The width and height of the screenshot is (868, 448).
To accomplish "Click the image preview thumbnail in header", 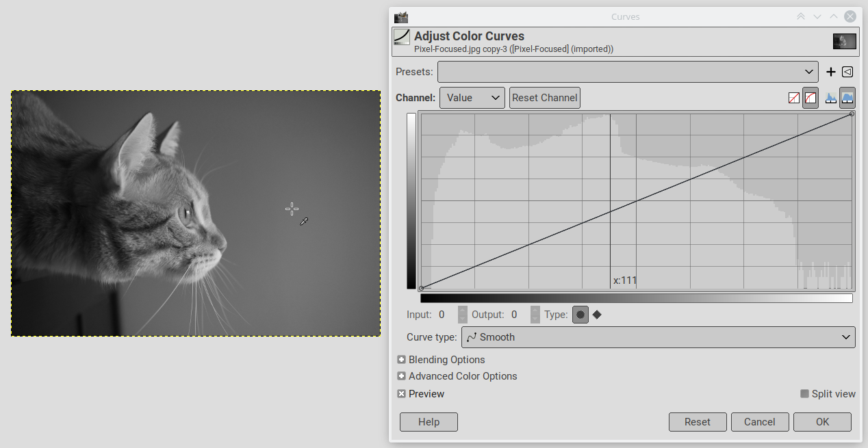I will 845,41.
